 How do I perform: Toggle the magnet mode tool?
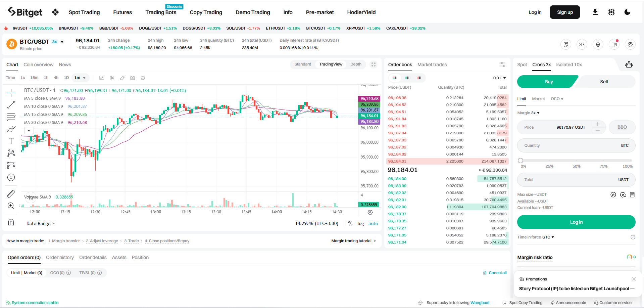[x=11, y=222]
